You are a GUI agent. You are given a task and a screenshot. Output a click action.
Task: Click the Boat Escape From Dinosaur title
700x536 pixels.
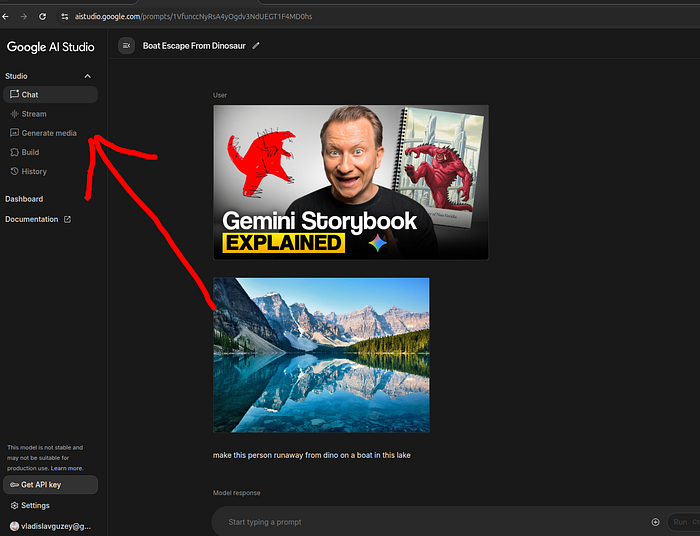[x=194, y=46]
